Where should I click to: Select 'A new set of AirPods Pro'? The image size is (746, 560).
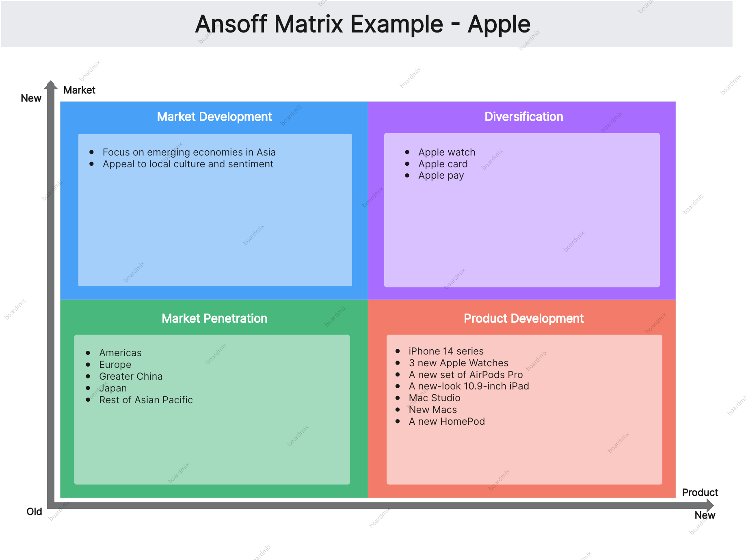[465, 375]
